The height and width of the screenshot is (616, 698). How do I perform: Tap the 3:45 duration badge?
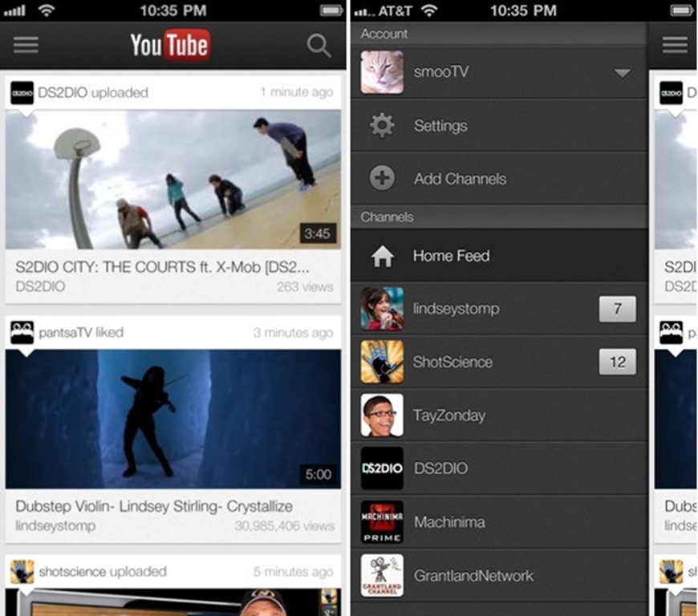318,233
